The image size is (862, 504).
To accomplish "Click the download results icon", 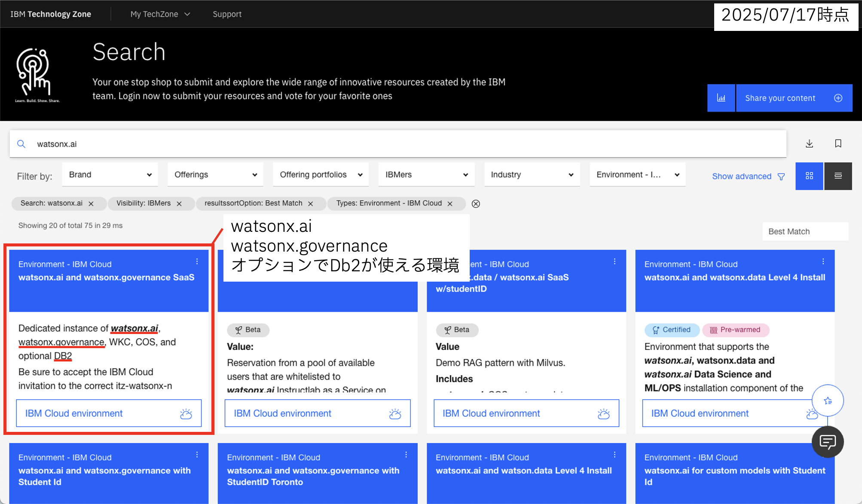I will (x=809, y=144).
